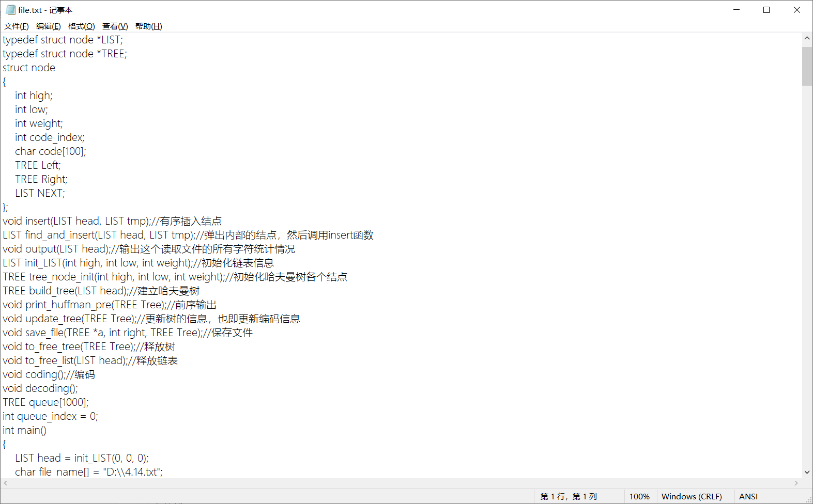Click the 'void to_free_tree(TREE Tree)' line
This screenshot has height=504, width=813.
click(89, 346)
